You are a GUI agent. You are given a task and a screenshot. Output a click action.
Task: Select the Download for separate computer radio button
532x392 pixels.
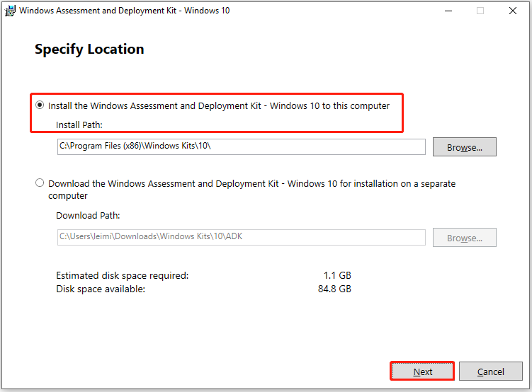coord(40,183)
